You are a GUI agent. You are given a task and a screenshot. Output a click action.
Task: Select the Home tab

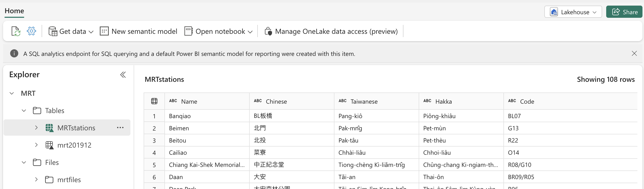point(14,11)
